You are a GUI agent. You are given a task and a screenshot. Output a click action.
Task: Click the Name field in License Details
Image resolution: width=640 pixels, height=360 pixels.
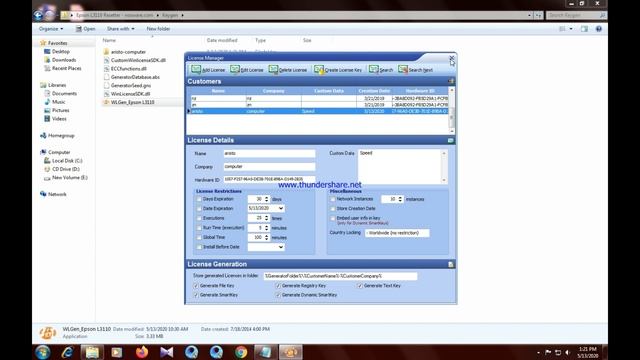269,153
